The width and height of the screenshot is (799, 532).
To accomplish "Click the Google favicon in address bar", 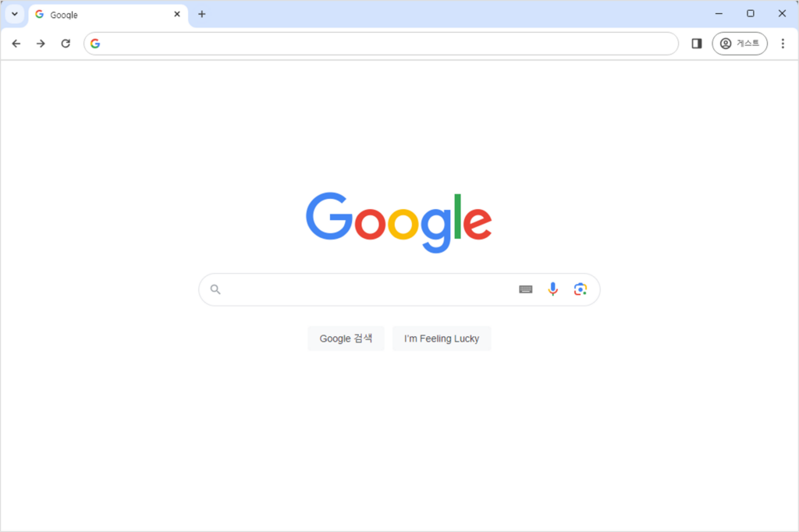I will click(x=95, y=44).
